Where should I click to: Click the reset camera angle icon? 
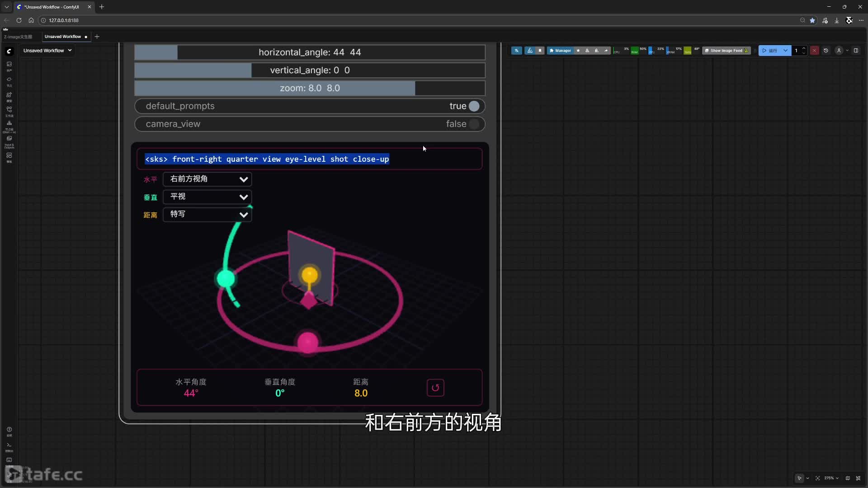[435, 388]
